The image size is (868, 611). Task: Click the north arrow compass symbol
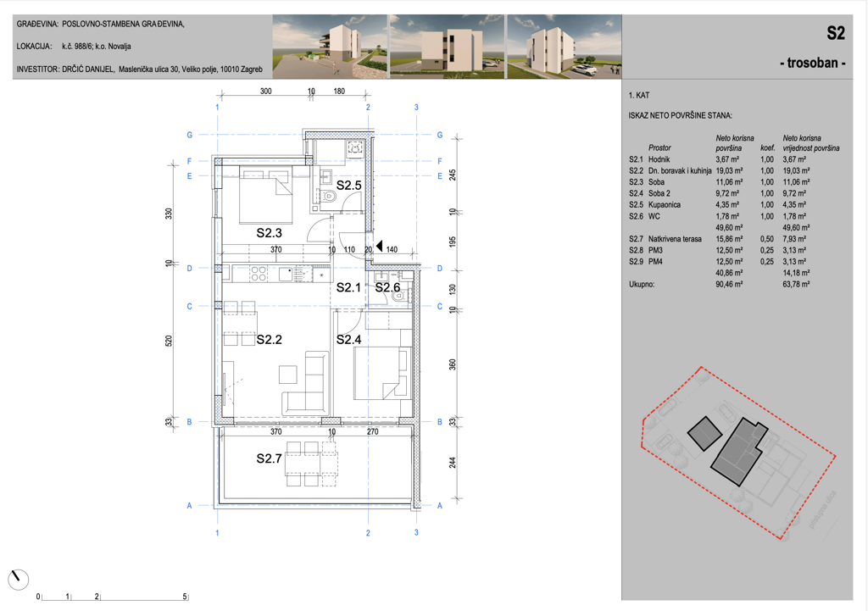click(19, 580)
